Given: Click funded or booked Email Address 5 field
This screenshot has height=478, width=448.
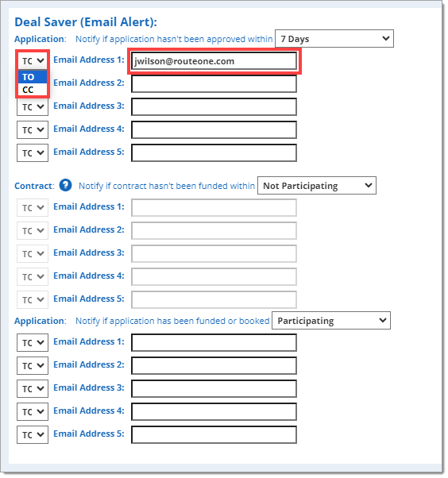Looking at the screenshot, I should (214, 434).
